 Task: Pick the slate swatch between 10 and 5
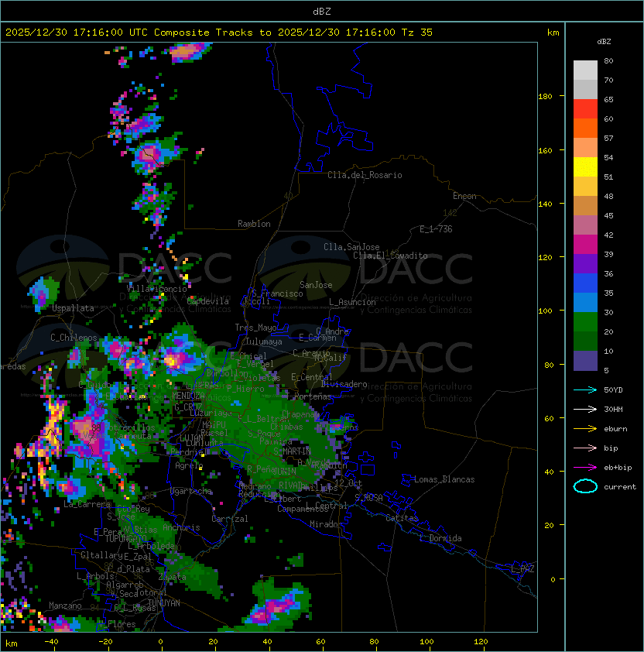(585, 361)
